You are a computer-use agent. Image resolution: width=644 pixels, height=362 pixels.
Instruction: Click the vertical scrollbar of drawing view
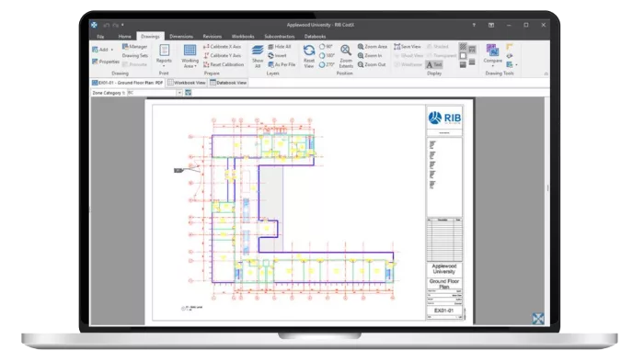[x=547, y=211]
